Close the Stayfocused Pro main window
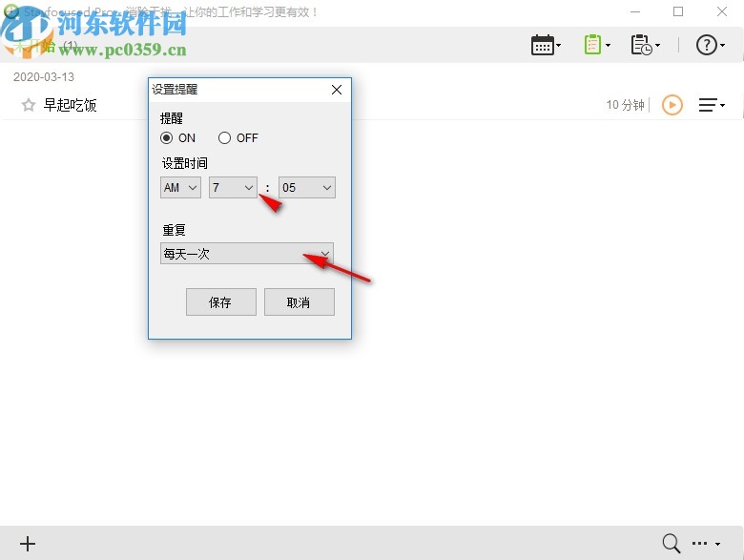The image size is (744, 560). click(x=722, y=11)
